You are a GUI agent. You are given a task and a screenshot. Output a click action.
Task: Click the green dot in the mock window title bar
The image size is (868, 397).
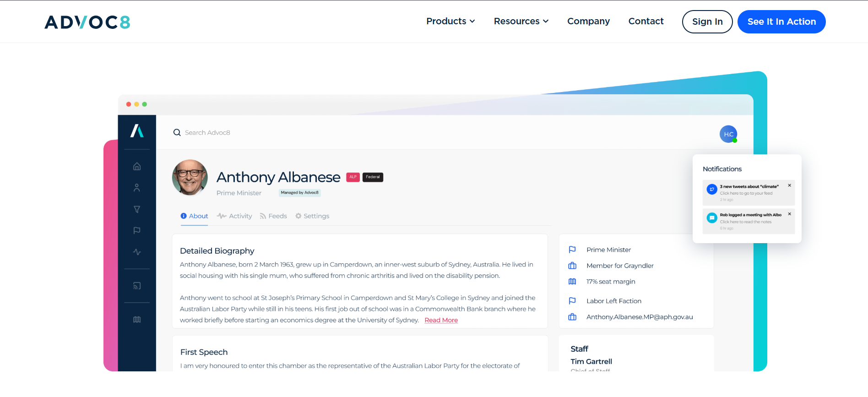click(x=144, y=104)
